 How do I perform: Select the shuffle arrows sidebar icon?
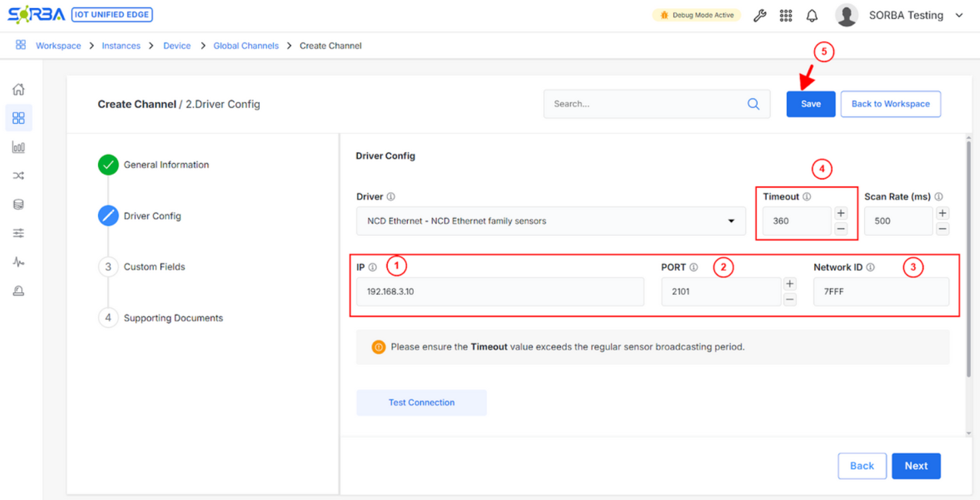19,176
